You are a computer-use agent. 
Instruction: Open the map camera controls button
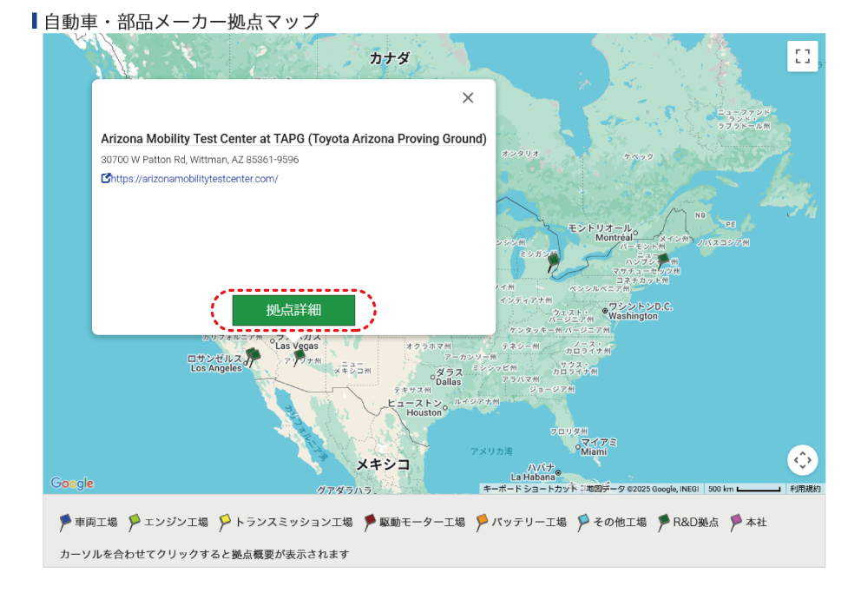[x=802, y=459]
